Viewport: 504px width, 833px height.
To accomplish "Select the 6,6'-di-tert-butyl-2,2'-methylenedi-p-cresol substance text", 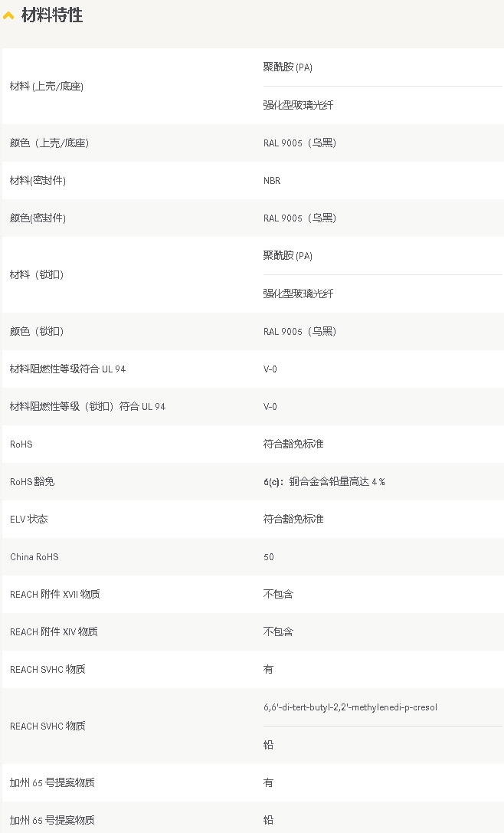I will pos(350,707).
